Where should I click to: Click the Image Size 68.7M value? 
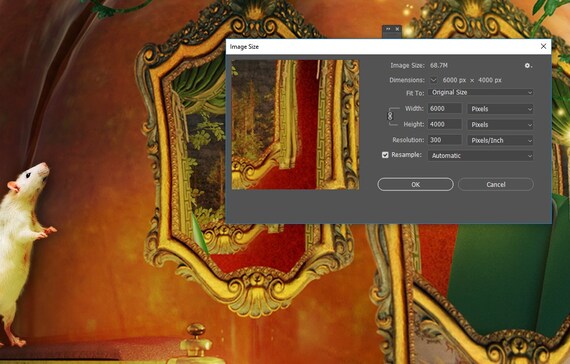[439, 65]
